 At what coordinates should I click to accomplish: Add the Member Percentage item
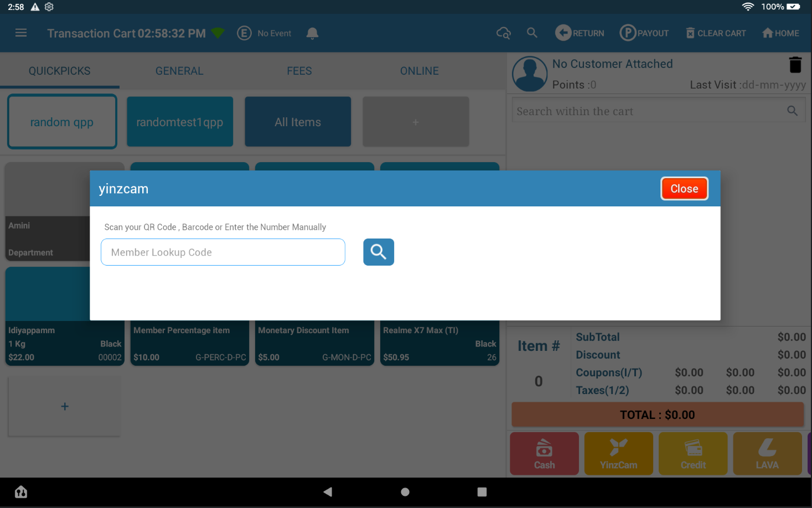pos(190,343)
